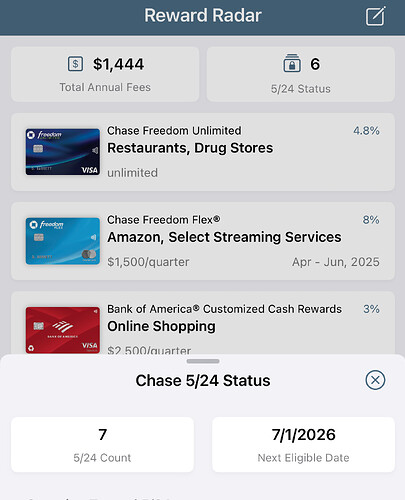The width and height of the screenshot is (405, 500).
Task: Click the 3% reward rate
Action: pos(371,309)
